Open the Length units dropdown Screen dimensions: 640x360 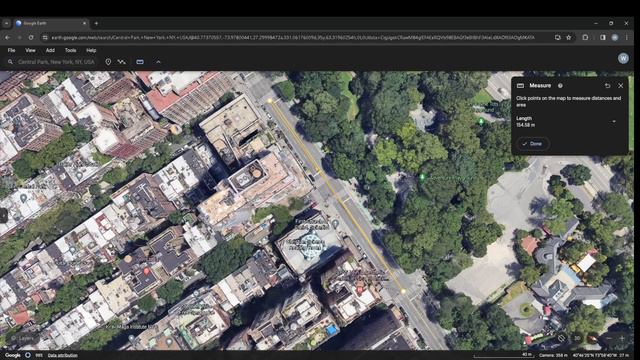(x=613, y=122)
